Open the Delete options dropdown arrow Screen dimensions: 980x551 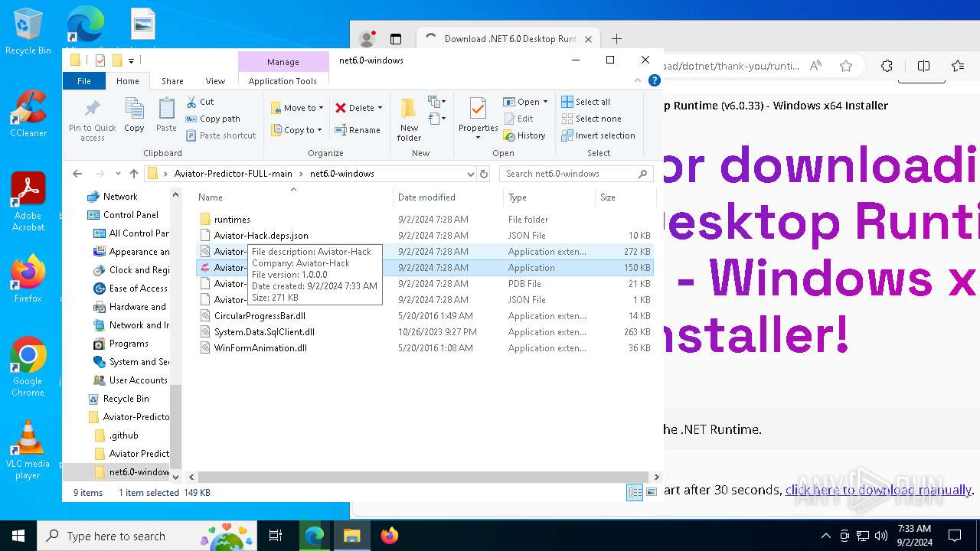(380, 108)
